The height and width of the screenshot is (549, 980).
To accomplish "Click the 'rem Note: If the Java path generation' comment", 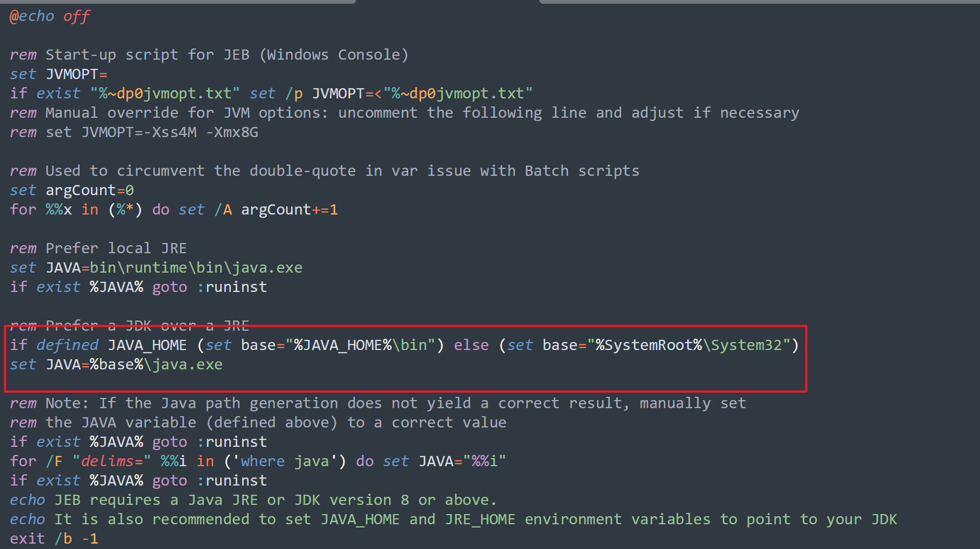I will coord(378,403).
